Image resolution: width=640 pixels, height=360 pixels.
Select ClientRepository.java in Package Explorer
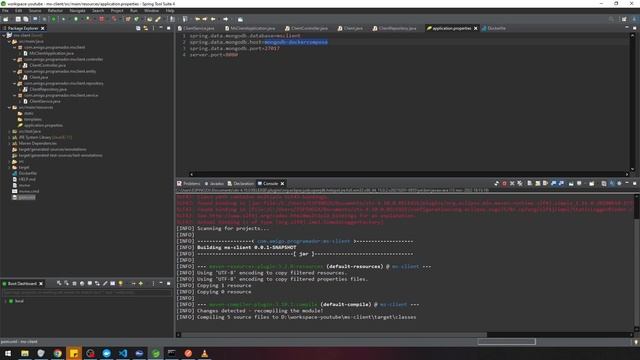point(48,89)
